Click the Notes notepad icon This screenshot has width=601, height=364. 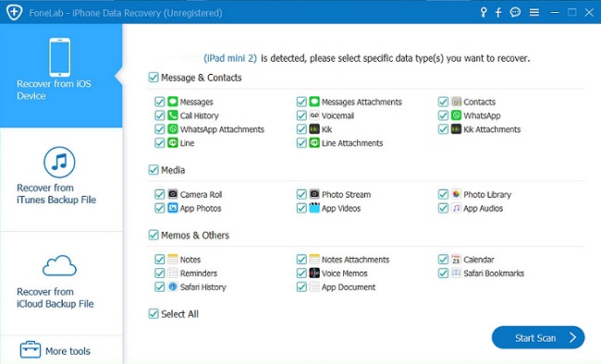tap(173, 259)
